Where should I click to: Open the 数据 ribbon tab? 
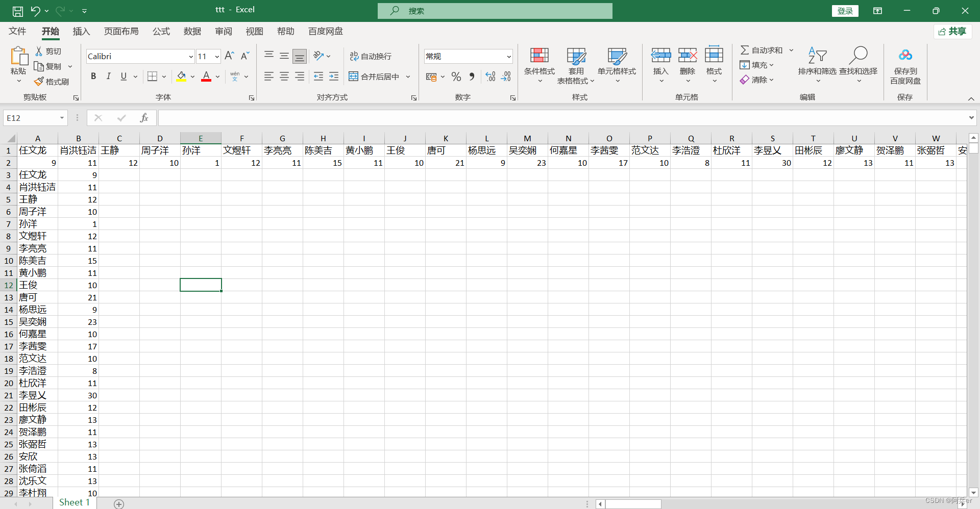coord(192,31)
